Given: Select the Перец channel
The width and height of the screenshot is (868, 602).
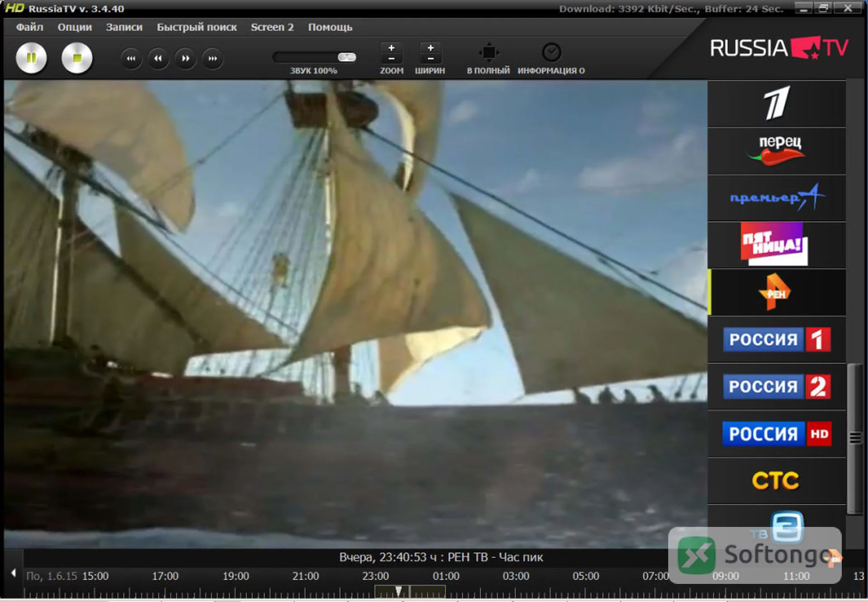Looking at the screenshot, I should 776,151.
